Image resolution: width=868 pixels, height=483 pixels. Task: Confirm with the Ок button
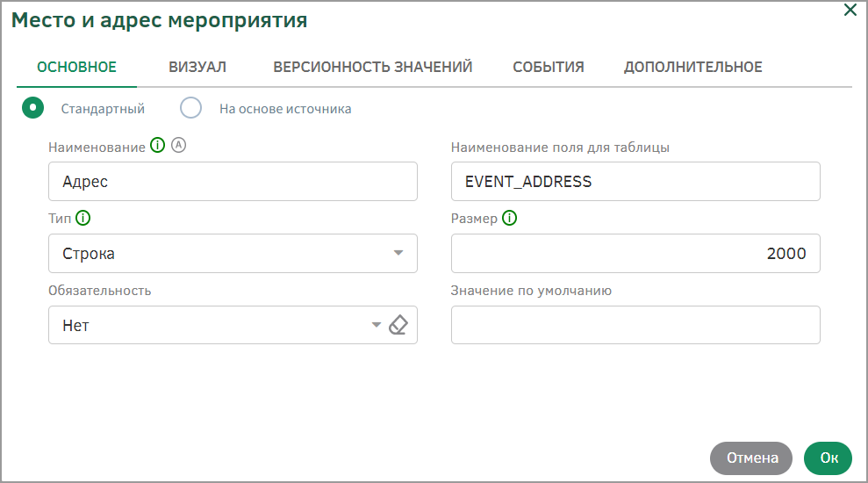pyautogui.click(x=829, y=458)
